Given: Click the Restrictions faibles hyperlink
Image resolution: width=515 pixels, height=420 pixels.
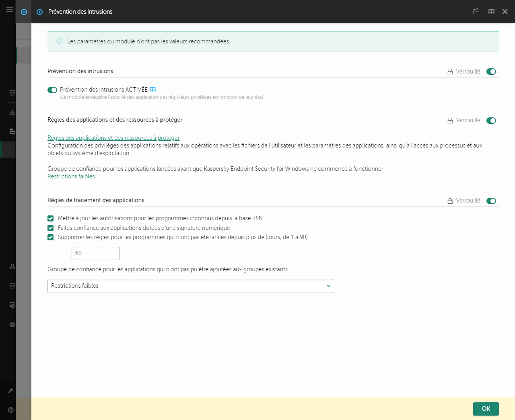Looking at the screenshot, I should pyautogui.click(x=71, y=176).
